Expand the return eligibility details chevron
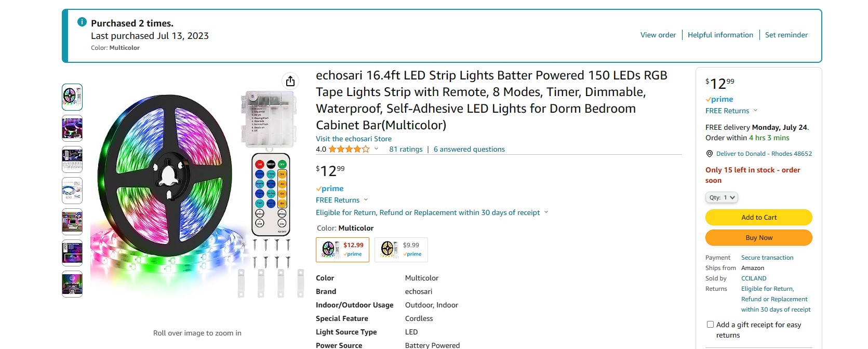Screen dimensions: 868x349 546,212
